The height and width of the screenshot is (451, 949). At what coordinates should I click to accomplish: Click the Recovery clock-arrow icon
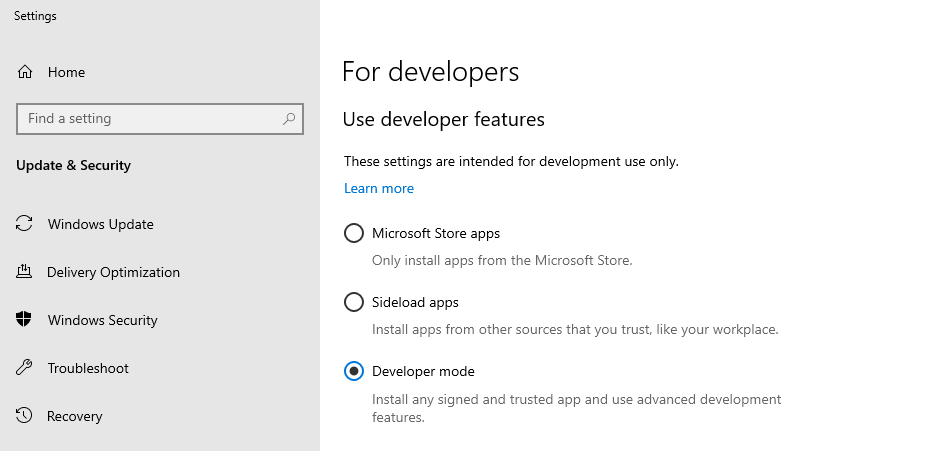24,415
